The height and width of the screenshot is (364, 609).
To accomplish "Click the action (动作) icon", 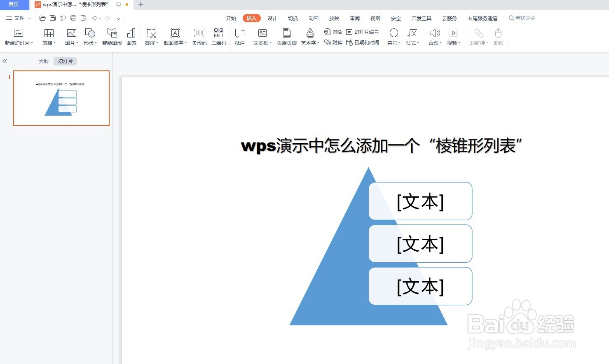I will tap(498, 33).
